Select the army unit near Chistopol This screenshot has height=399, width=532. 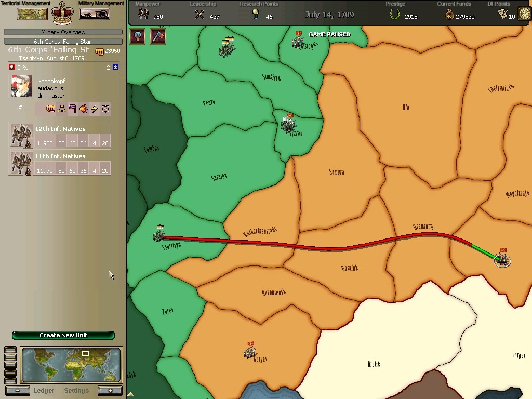pos(298,40)
